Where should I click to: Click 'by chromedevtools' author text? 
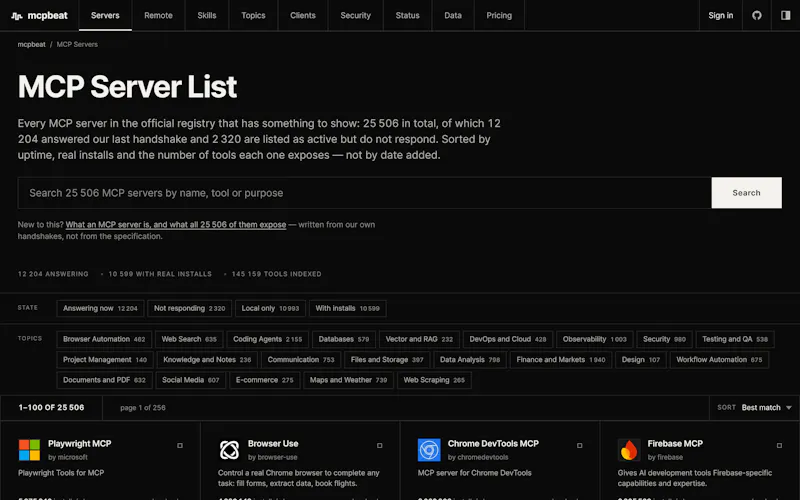click(x=478, y=457)
